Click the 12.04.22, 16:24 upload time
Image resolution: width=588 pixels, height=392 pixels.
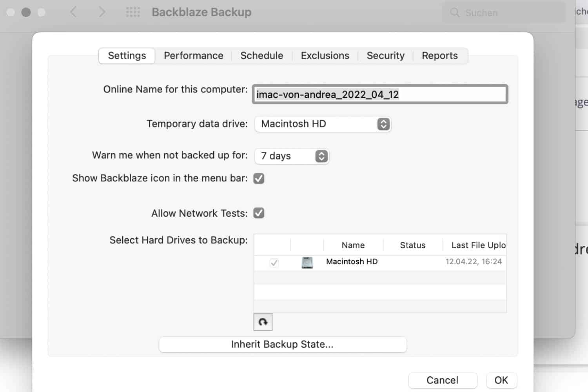[x=474, y=261]
